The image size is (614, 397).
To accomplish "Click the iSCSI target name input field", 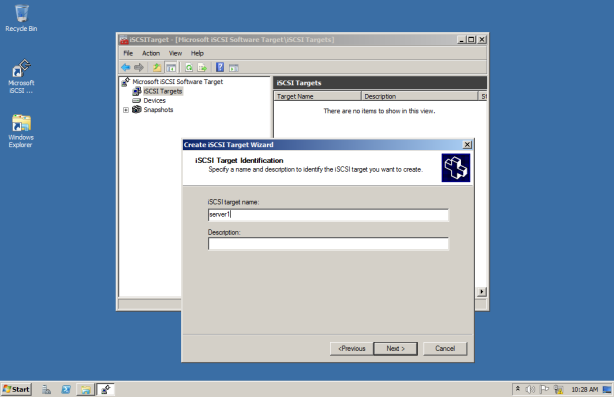I will (x=328, y=215).
